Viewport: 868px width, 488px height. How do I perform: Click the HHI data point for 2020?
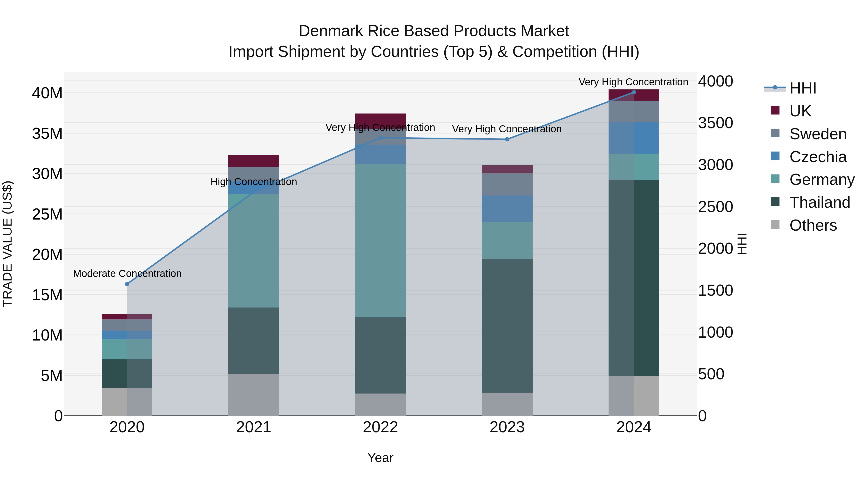pyautogui.click(x=127, y=284)
